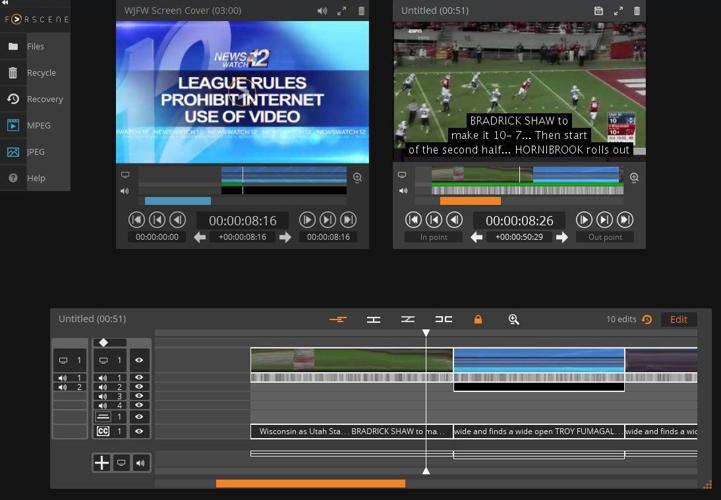This screenshot has width=721, height=500.
Task: Delete the WJFW Screen Cover window via trash icon
Action: point(361,11)
